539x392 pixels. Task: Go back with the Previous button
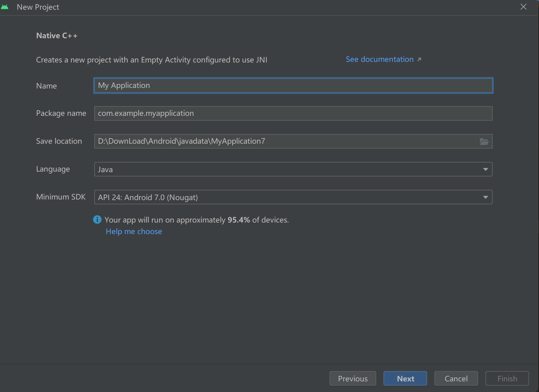(353, 378)
